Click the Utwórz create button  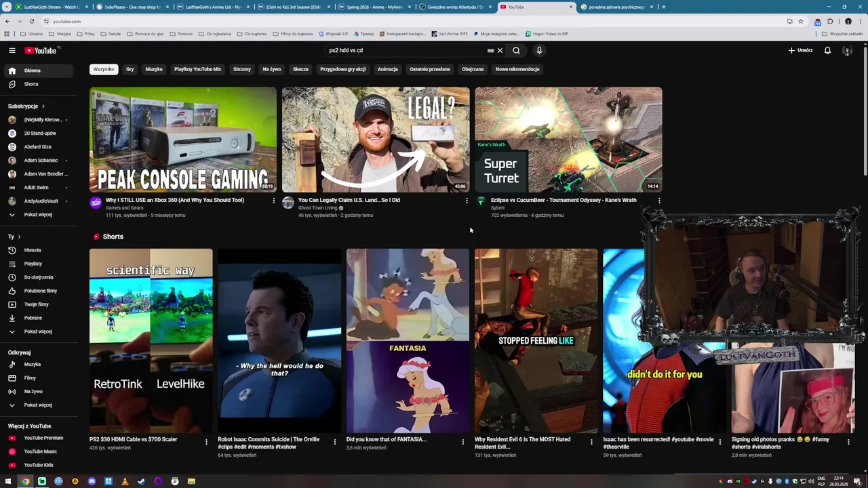800,50
